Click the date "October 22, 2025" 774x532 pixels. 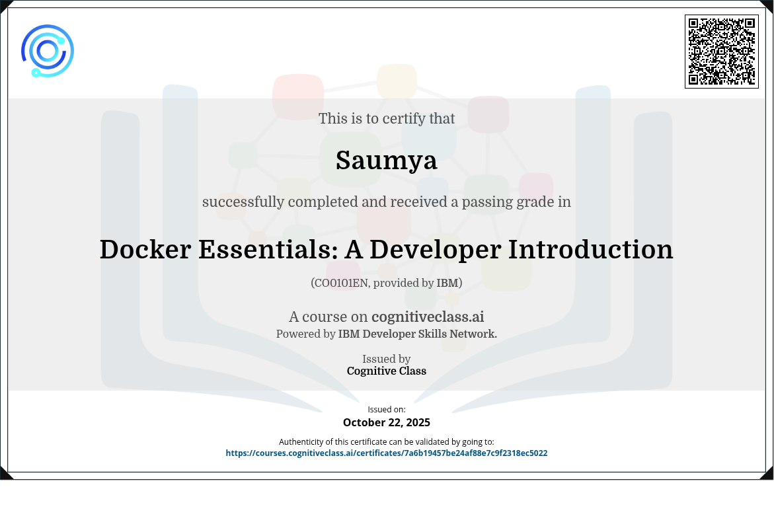click(387, 422)
